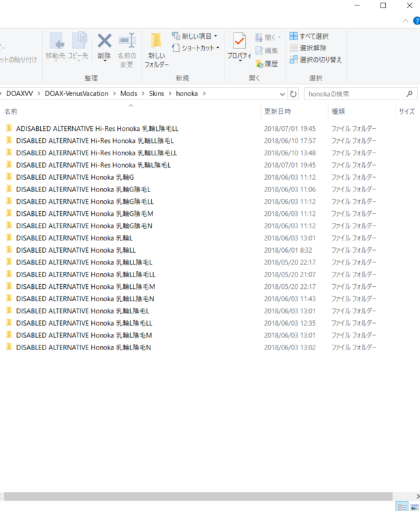Click folder icon of Honoka 乳輪LL陰毛L row
Screen dimensions: 420x511
tap(9, 262)
